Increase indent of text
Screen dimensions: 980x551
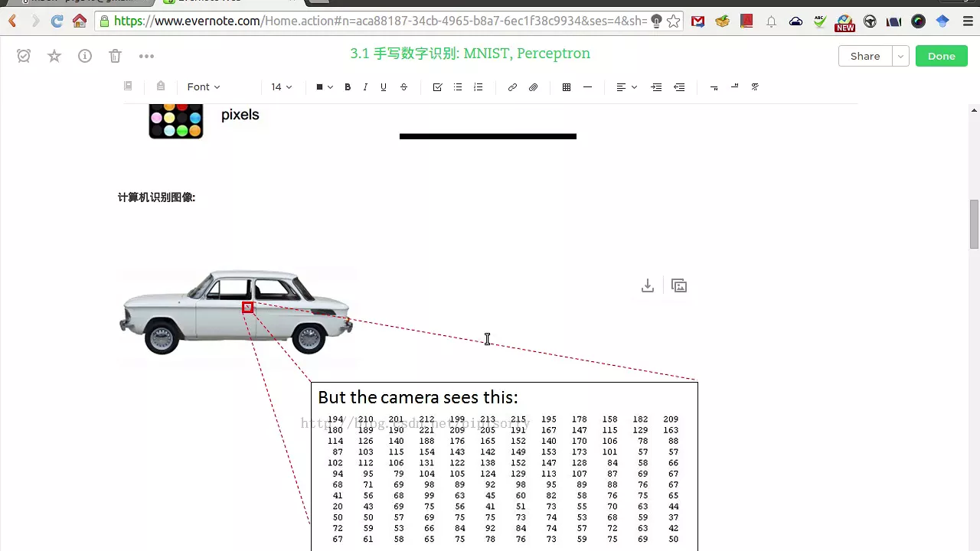(656, 87)
